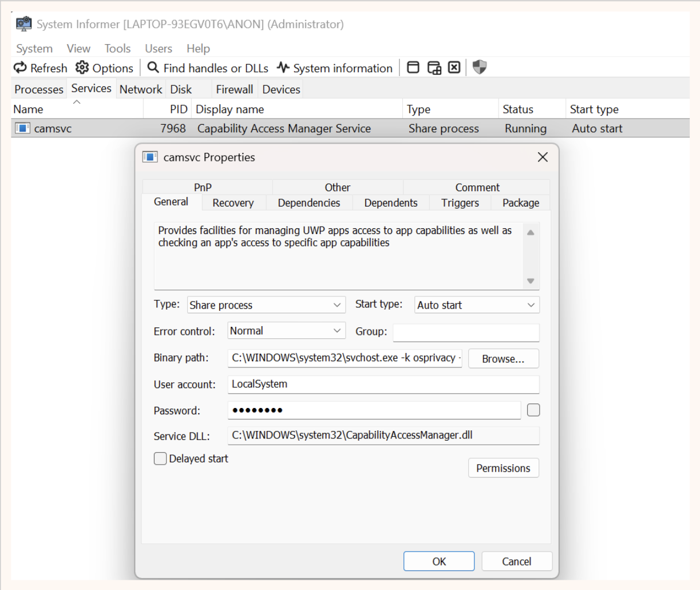Viewport: 700px width, 590px height.
Task: Open the Start type dropdown
Action: (476, 305)
